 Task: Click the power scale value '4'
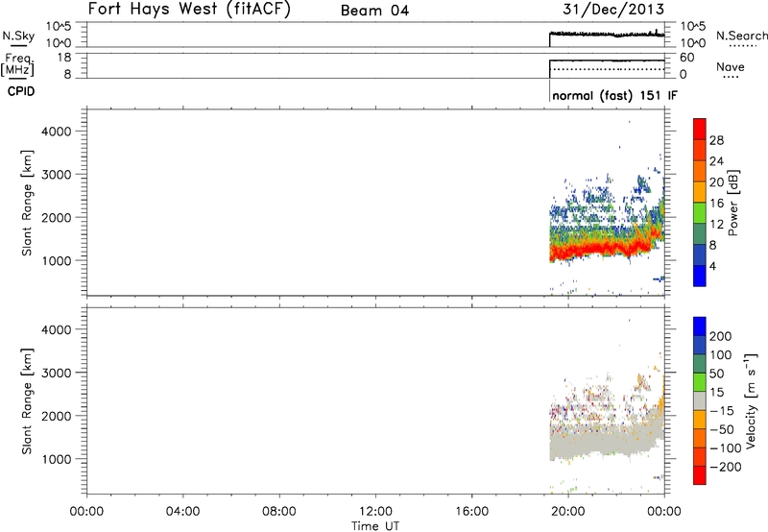click(712, 266)
